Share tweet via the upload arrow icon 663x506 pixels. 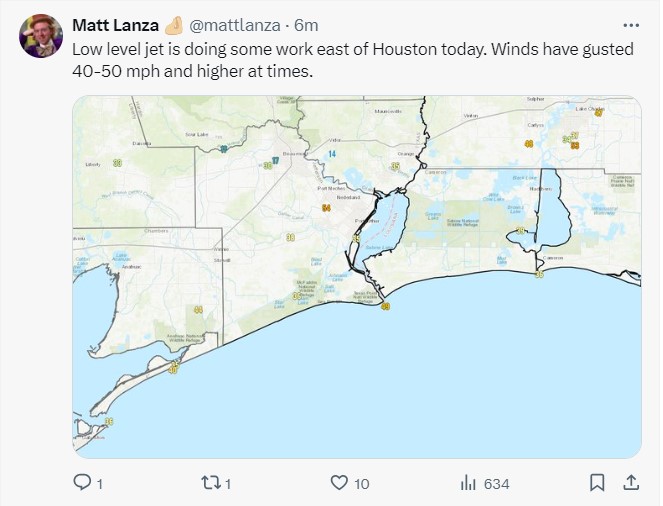(x=630, y=482)
